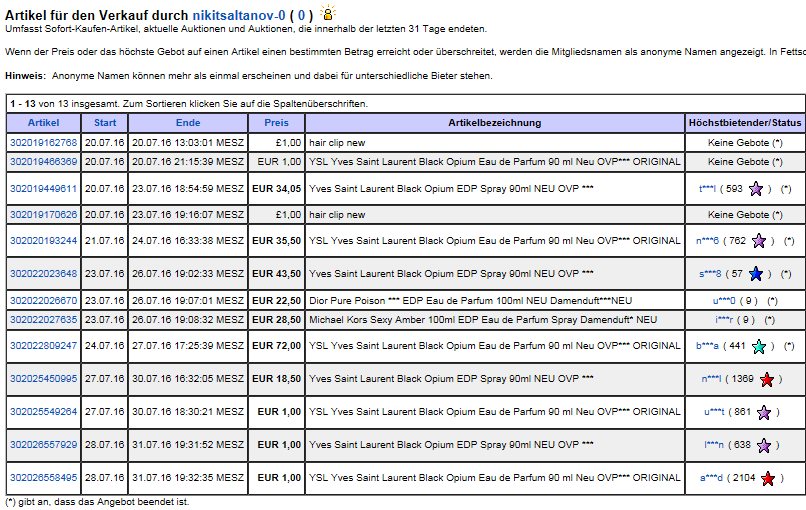806x510 pixels.
Task: Open item 302022809247
Action: tap(44, 345)
